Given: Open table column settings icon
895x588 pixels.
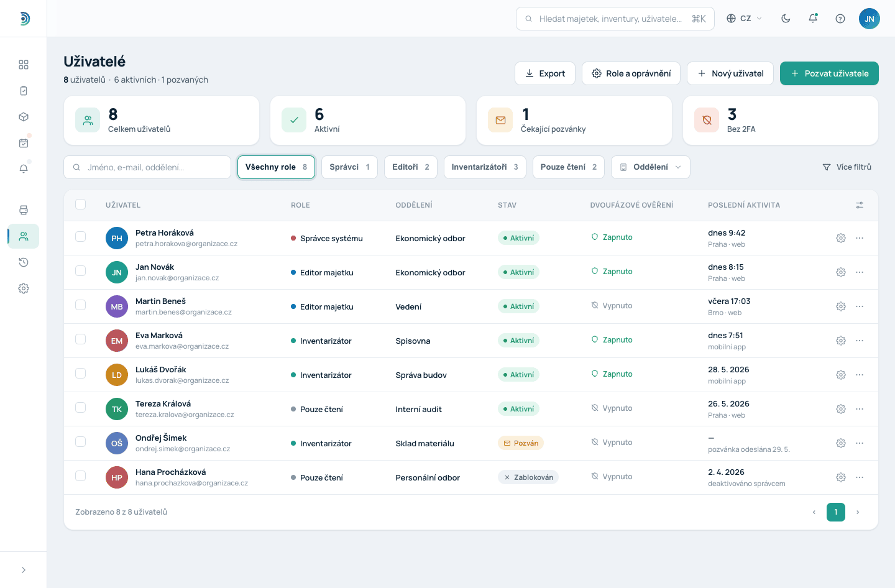Looking at the screenshot, I should (860, 205).
